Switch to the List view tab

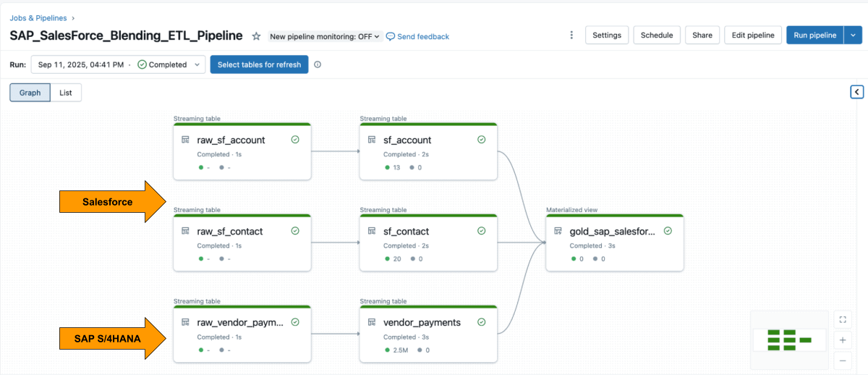coord(66,93)
